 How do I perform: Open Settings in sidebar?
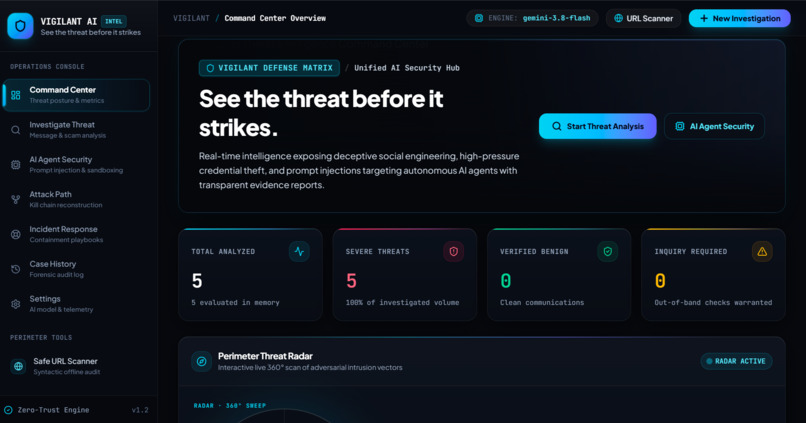click(x=76, y=304)
